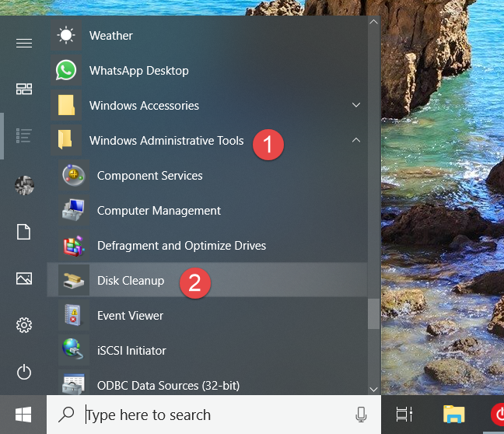Open the Event Viewer icon
The image size is (504, 434).
point(74,315)
